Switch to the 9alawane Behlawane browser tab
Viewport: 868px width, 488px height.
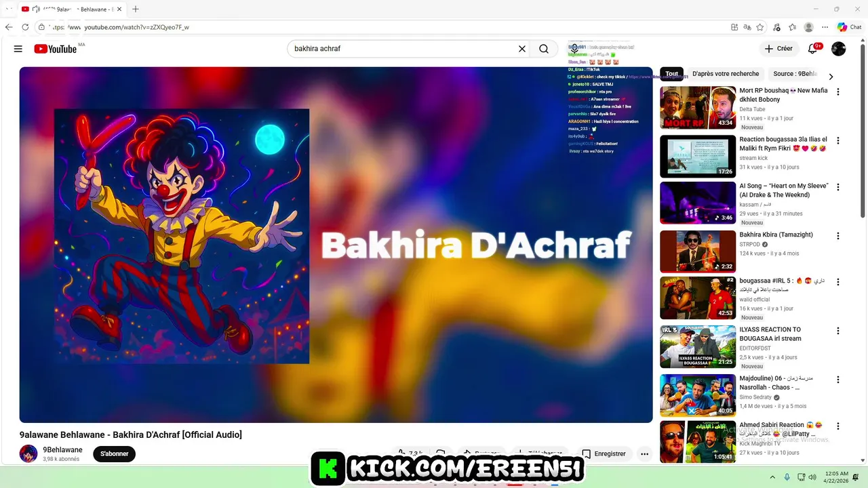(x=72, y=9)
